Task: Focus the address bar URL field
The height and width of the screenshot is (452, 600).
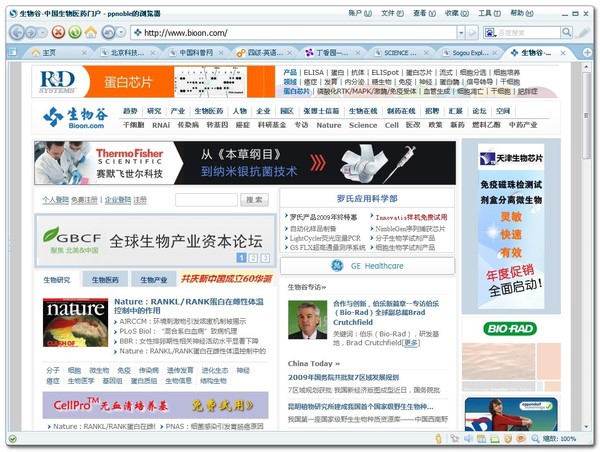Action: (295, 33)
